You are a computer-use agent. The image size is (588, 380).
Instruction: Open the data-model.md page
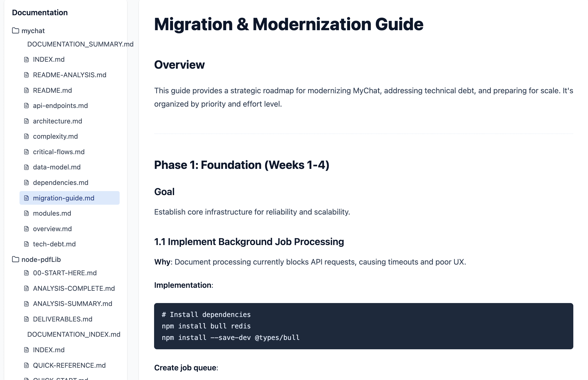tap(69, 167)
